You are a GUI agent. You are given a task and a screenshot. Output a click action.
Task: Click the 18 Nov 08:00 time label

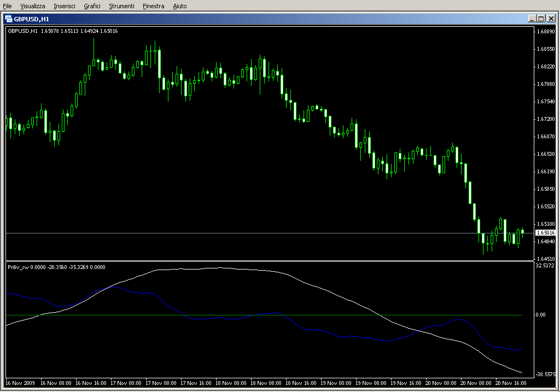[266, 383]
